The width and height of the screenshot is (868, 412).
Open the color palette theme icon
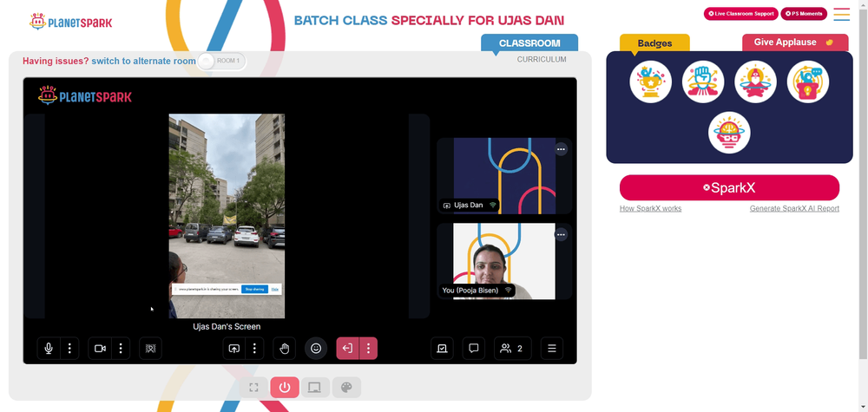click(x=346, y=387)
